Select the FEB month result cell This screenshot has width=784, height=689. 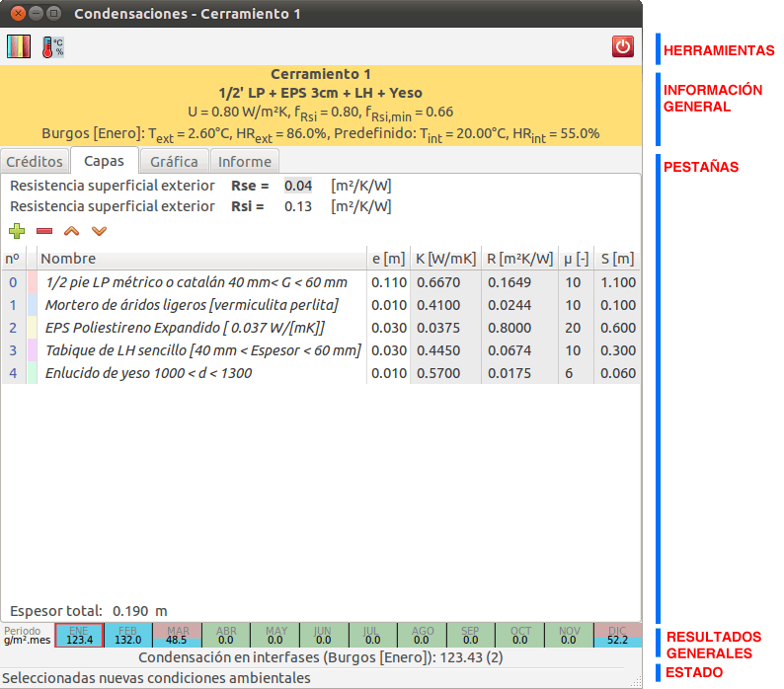coord(127,635)
